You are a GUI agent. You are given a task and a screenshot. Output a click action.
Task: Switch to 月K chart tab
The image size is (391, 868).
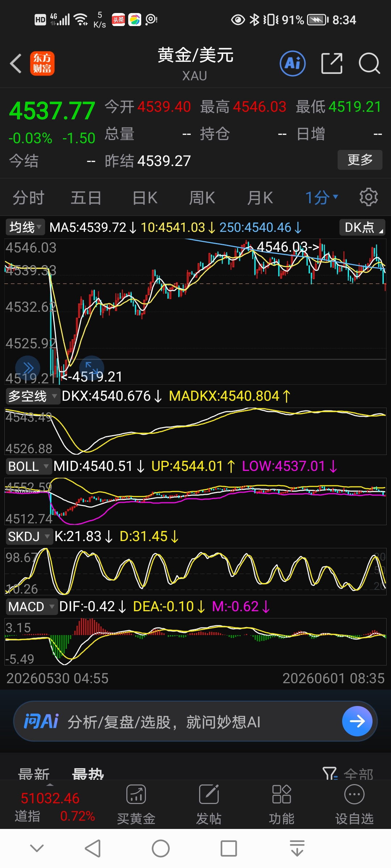260,197
